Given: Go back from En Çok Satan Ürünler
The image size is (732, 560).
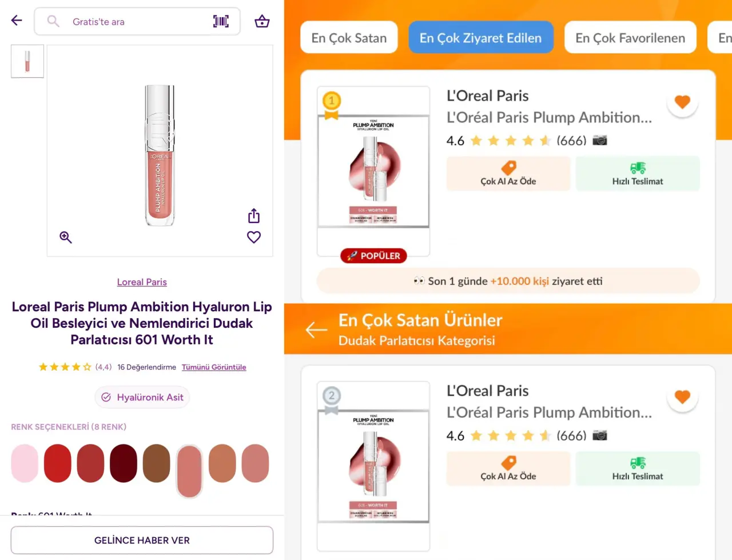Looking at the screenshot, I should (x=316, y=329).
